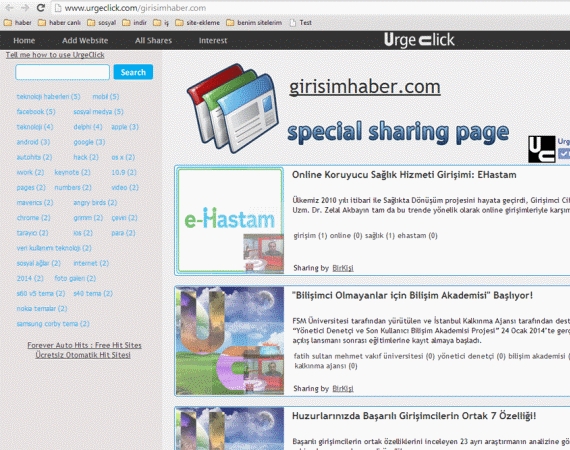Click the black UC square logo
Screen dimensions: 570x450
(542, 149)
